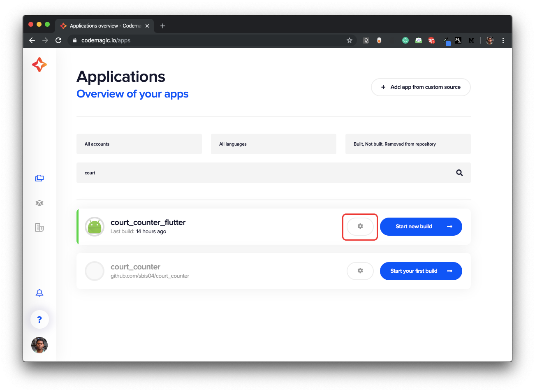Click Start your first build

point(421,271)
